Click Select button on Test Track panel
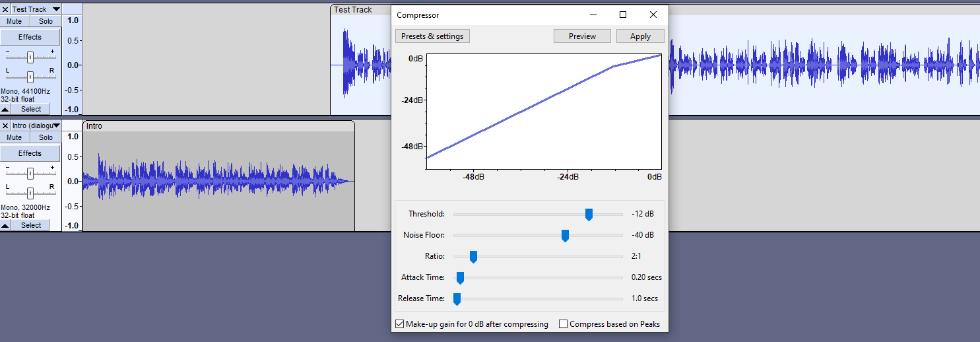This screenshot has height=342, width=980. click(x=31, y=109)
